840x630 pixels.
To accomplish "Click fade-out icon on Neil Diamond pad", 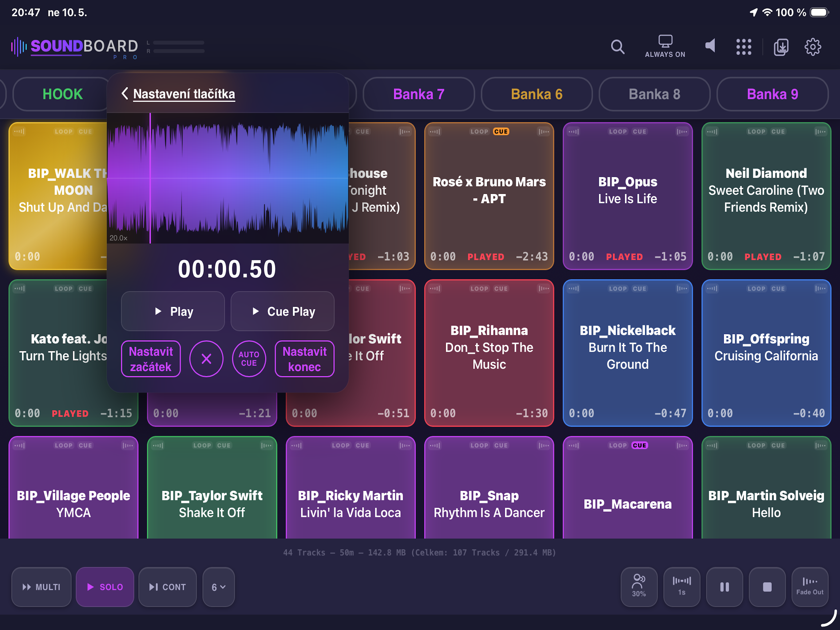I will [821, 131].
